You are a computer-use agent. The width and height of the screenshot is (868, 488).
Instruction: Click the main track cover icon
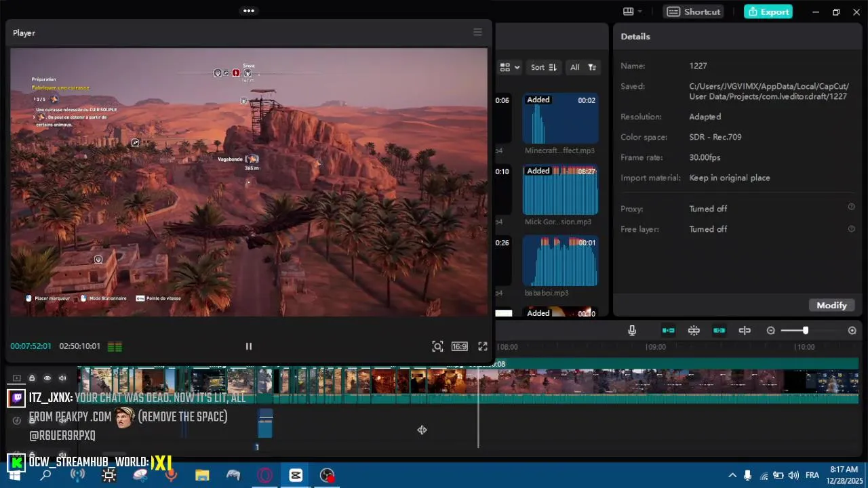(x=17, y=378)
